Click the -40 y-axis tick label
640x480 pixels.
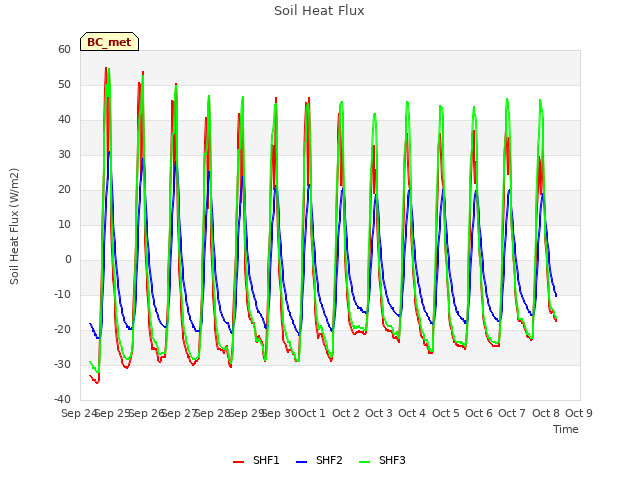coord(63,399)
